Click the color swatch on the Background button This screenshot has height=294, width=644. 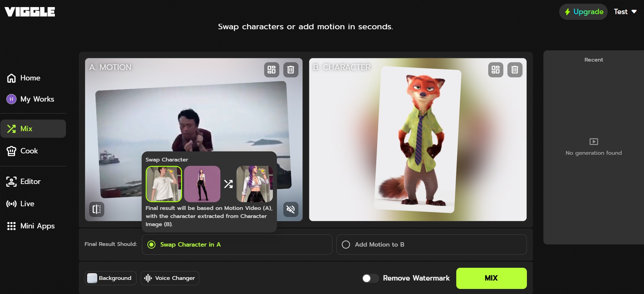tap(92, 278)
